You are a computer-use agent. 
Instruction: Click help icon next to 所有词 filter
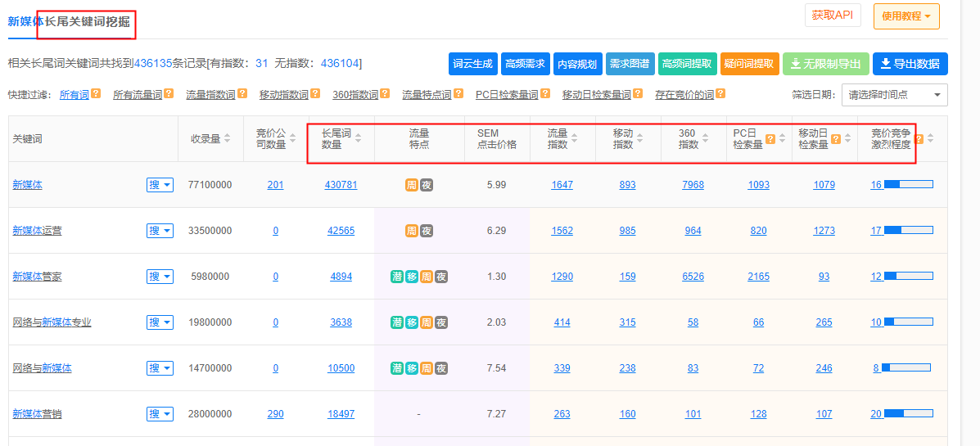(96, 94)
